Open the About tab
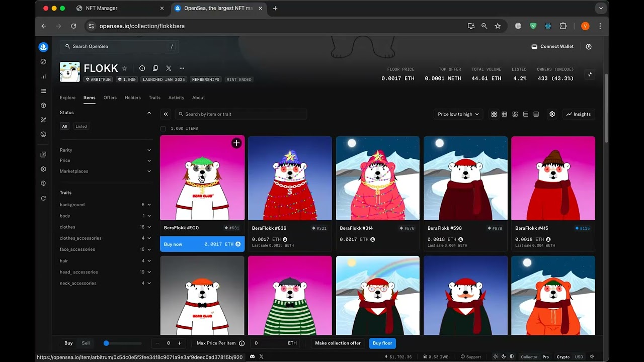 [198, 98]
